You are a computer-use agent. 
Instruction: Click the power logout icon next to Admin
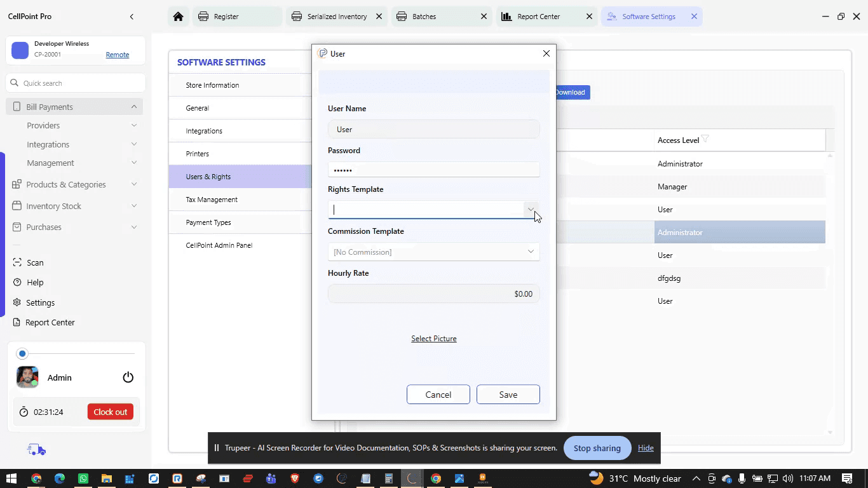pyautogui.click(x=128, y=377)
